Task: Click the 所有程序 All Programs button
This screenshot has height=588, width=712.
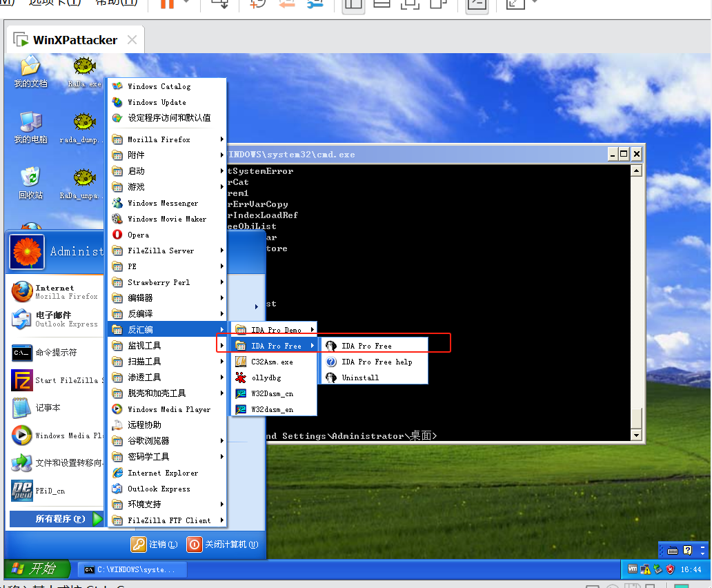Action: (57, 518)
